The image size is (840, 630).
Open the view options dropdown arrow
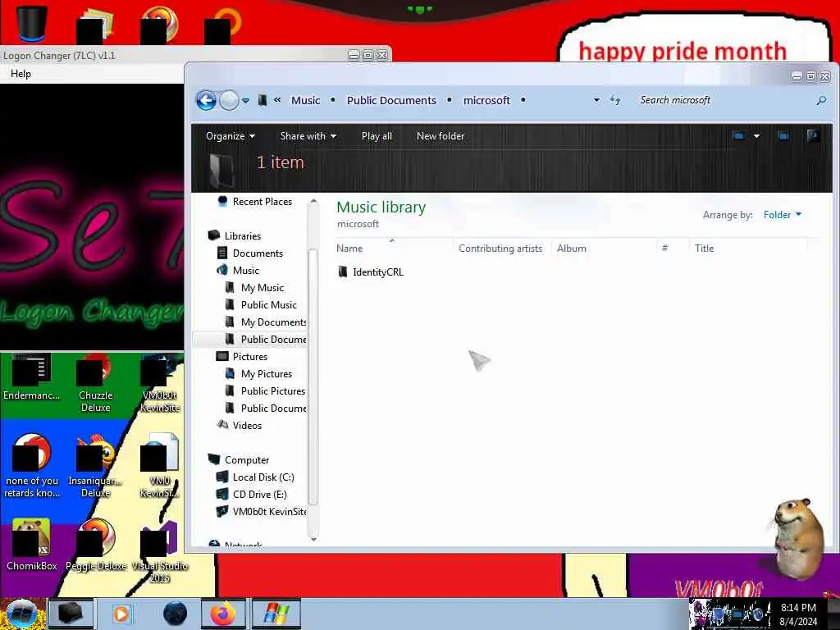[756, 136]
